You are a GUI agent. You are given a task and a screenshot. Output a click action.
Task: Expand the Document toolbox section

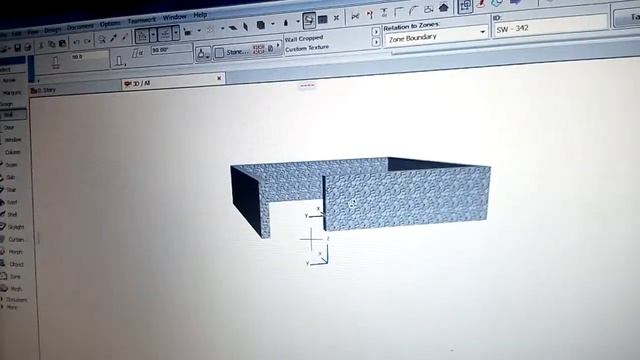[x=14, y=300]
